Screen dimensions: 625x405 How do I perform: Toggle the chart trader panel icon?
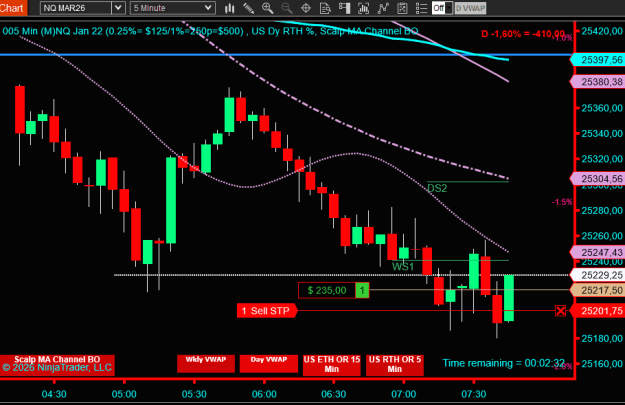pyautogui.click(x=344, y=8)
